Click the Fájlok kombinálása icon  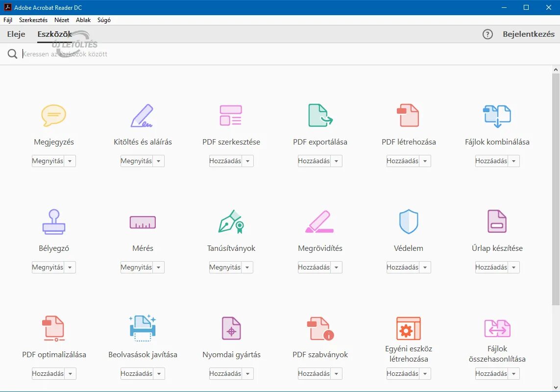tap(497, 116)
